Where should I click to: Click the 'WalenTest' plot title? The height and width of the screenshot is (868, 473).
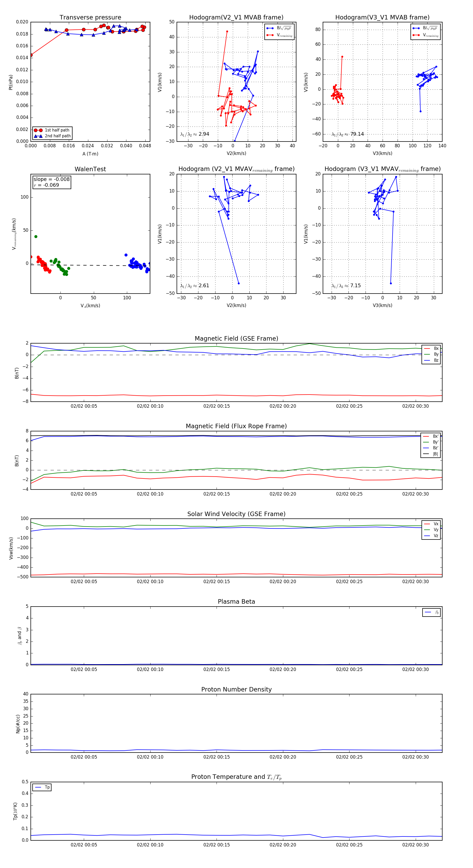point(90,169)
